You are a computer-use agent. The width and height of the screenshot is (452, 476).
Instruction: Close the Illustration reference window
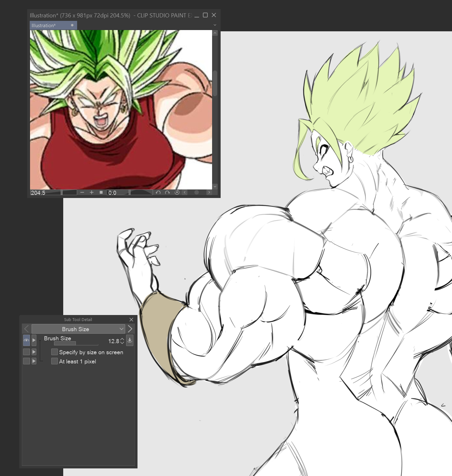coord(214,15)
